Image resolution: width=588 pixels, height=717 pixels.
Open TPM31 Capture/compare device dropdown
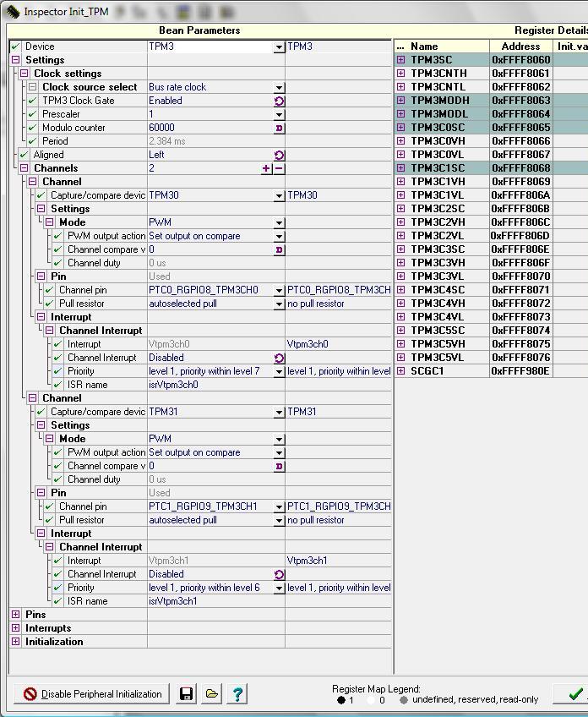coord(279,412)
